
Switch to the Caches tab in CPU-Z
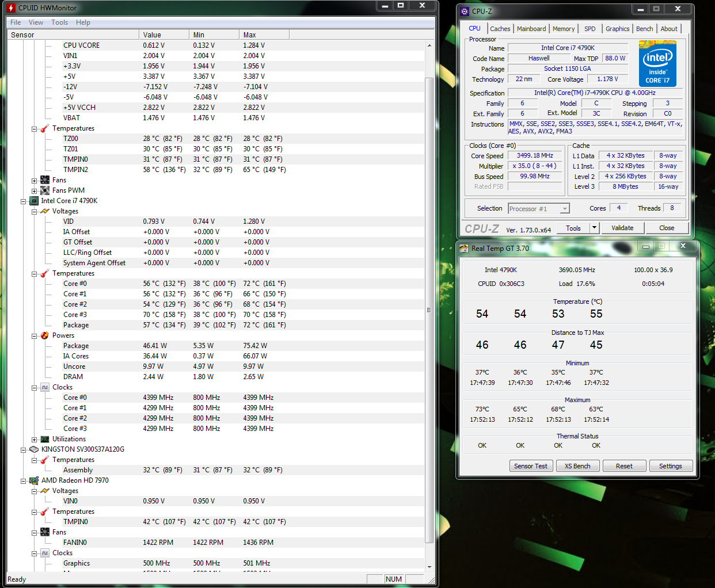pos(500,29)
